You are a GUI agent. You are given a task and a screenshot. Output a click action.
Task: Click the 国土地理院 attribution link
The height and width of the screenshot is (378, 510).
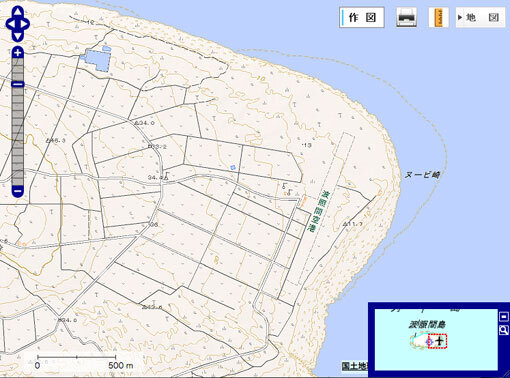pyautogui.click(x=355, y=366)
